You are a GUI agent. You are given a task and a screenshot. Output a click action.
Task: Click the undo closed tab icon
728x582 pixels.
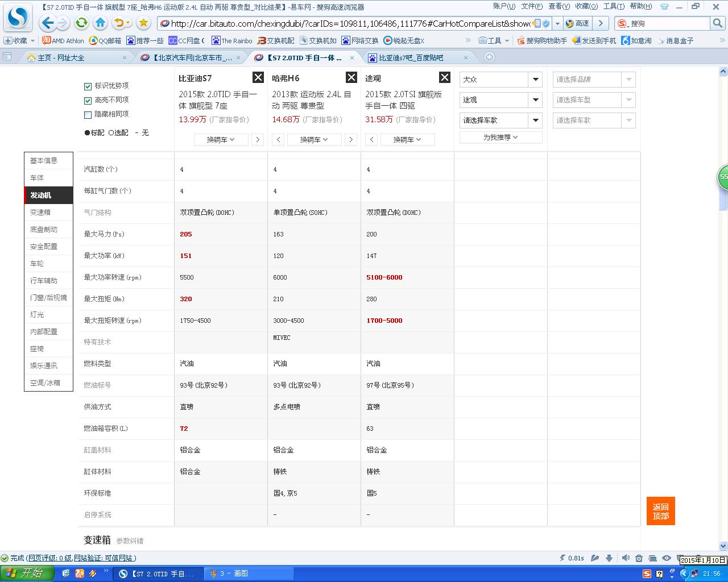click(119, 23)
